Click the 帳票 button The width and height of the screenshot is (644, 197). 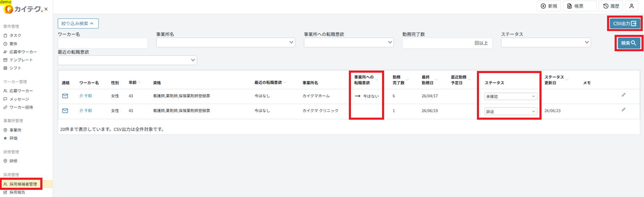[580, 6]
